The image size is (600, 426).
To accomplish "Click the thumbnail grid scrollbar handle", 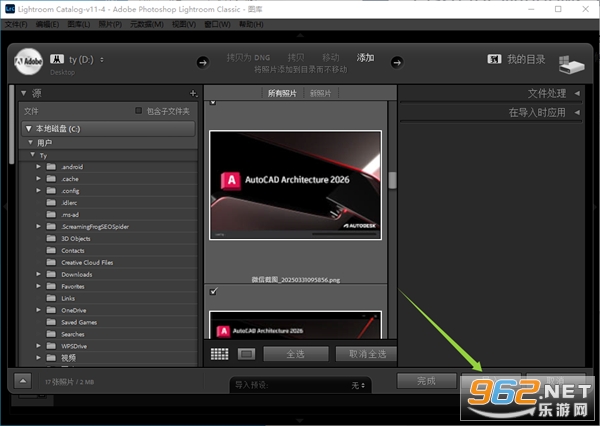I will pyautogui.click(x=392, y=180).
